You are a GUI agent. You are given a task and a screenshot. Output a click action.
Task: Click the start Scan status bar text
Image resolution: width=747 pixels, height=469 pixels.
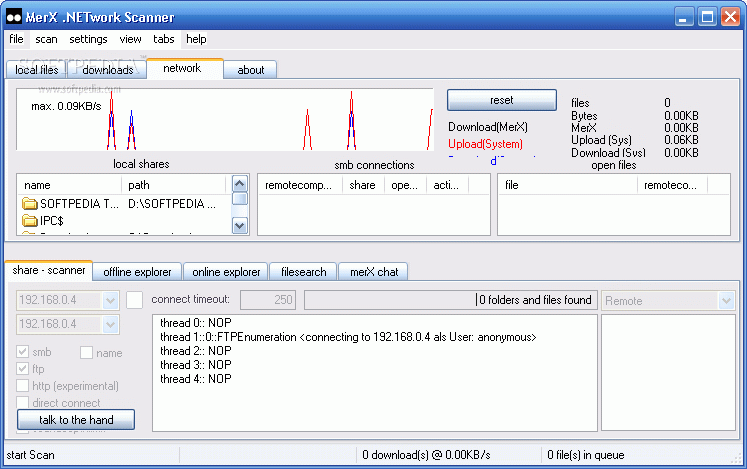[x=30, y=455]
